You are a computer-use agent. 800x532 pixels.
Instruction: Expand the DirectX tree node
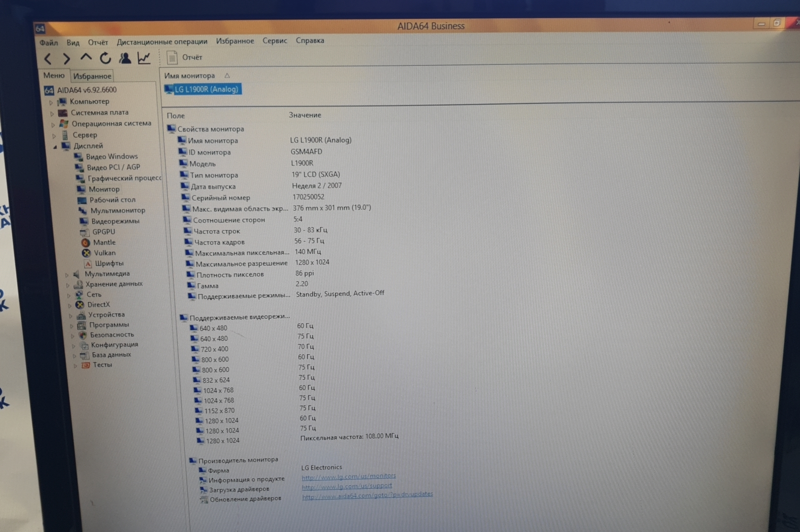click(x=69, y=305)
